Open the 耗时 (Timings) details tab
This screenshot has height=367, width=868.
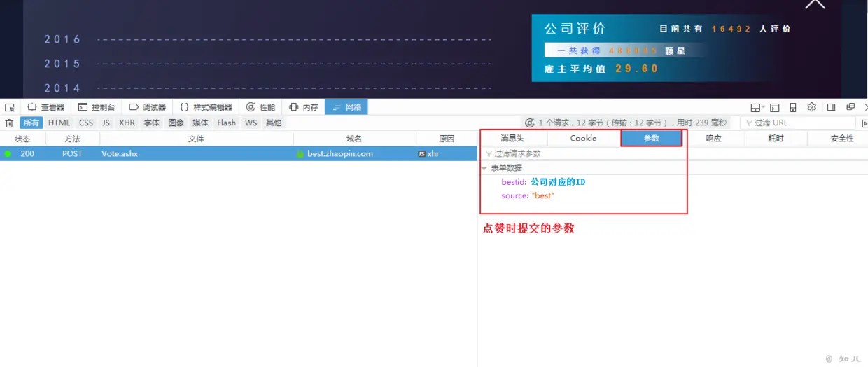(x=776, y=138)
